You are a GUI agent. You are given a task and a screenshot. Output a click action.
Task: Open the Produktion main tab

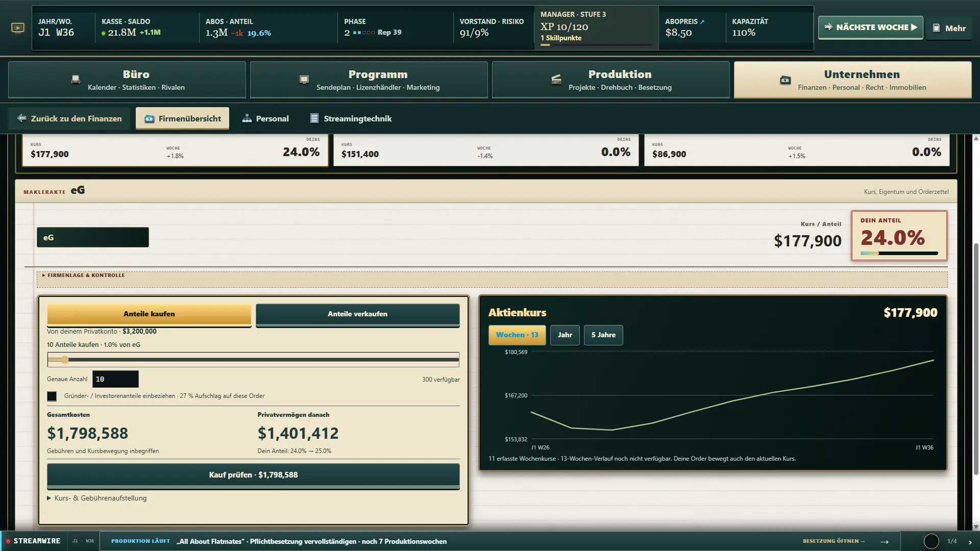click(x=611, y=80)
